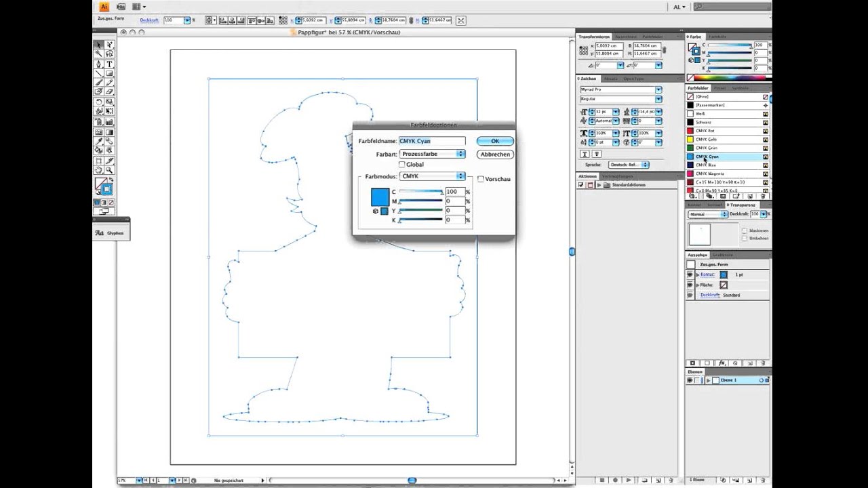Image resolution: width=868 pixels, height=488 pixels.
Task: Toggle visibility of Kontur appearance row
Action: coord(690,274)
